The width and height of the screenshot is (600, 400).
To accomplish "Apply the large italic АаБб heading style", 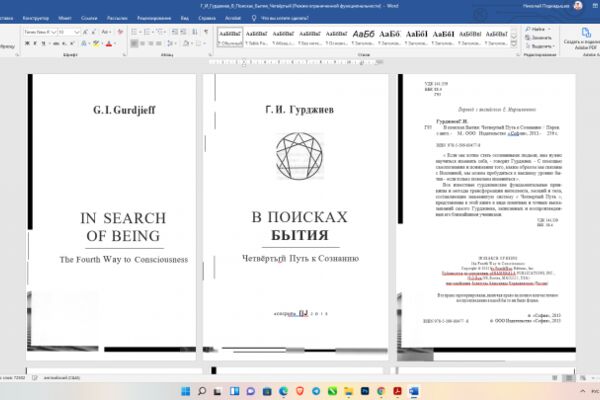I will [x=363, y=37].
